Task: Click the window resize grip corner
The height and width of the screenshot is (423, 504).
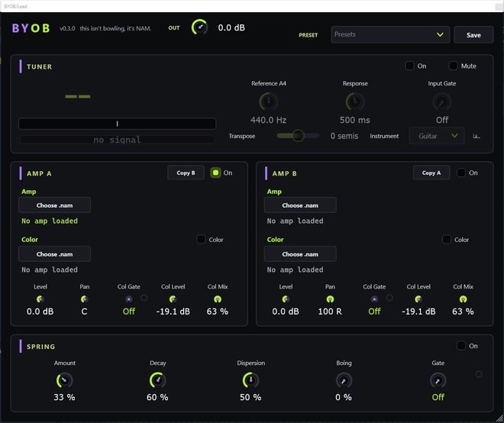Action: pyautogui.click(x=500, y=419)
